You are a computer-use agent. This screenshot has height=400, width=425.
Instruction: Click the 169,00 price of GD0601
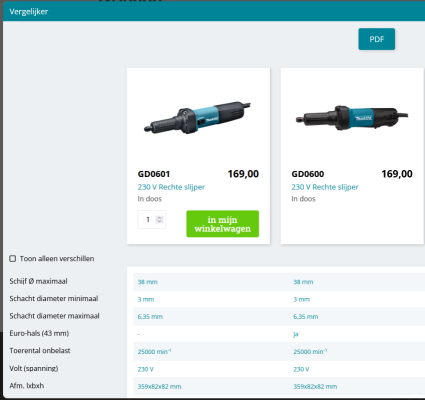[x=243, y=174]
